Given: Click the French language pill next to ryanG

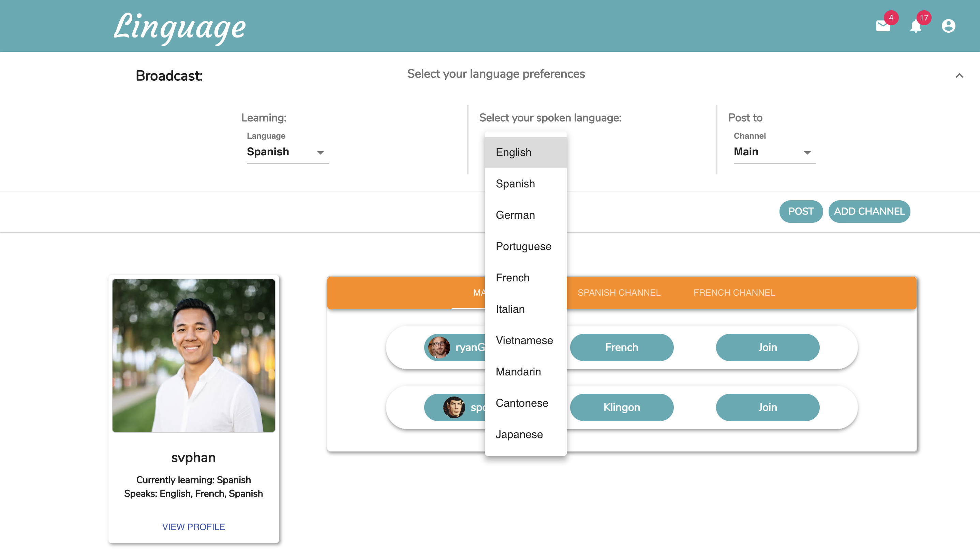Looking at the screenshot, I should click(621, 347).
